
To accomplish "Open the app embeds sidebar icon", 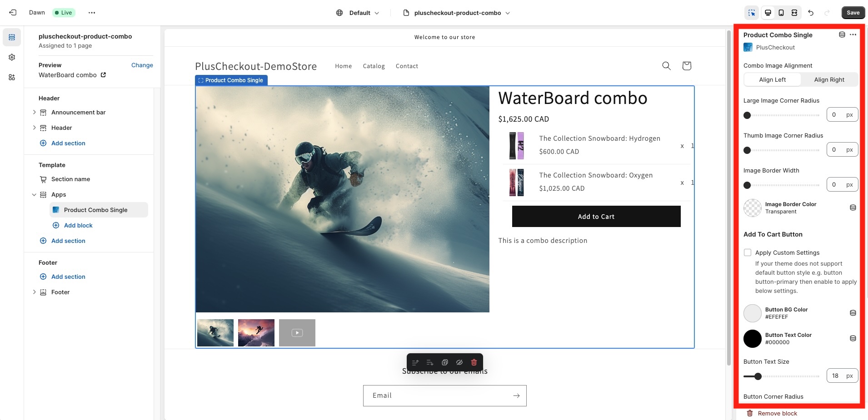I will pyautogui.click(x=12, y=77).
